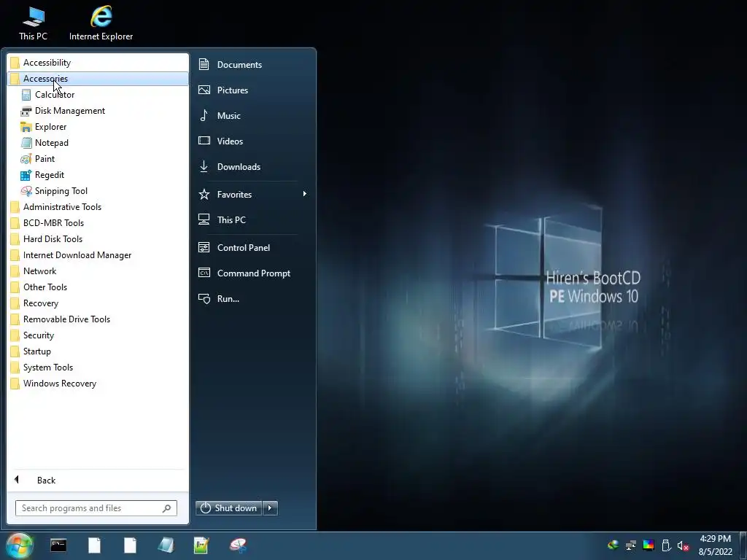Expand BCD-MBR Tools folder
This screenshot has height=560, width=747.
pos(98,223)
